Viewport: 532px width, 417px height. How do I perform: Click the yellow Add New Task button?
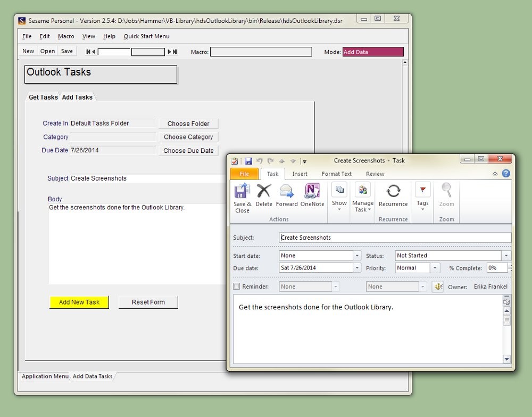click(x=79, y=302)
